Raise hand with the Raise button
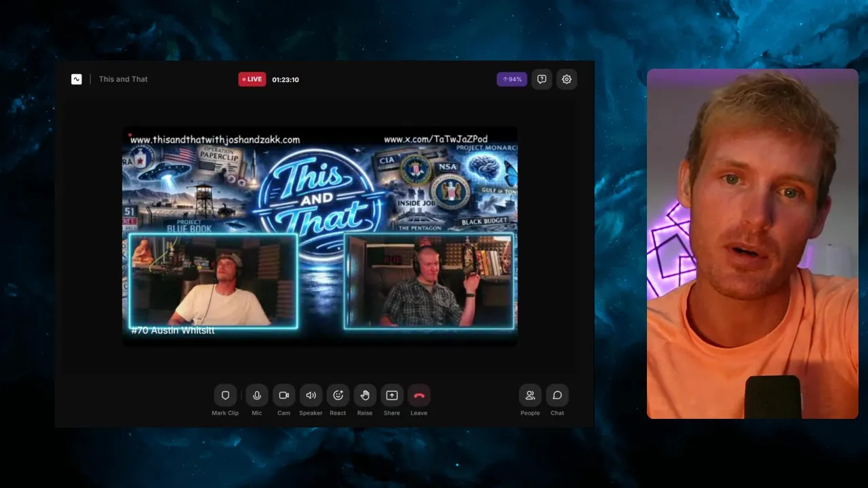The image size is (868, 488). point(365,396)
